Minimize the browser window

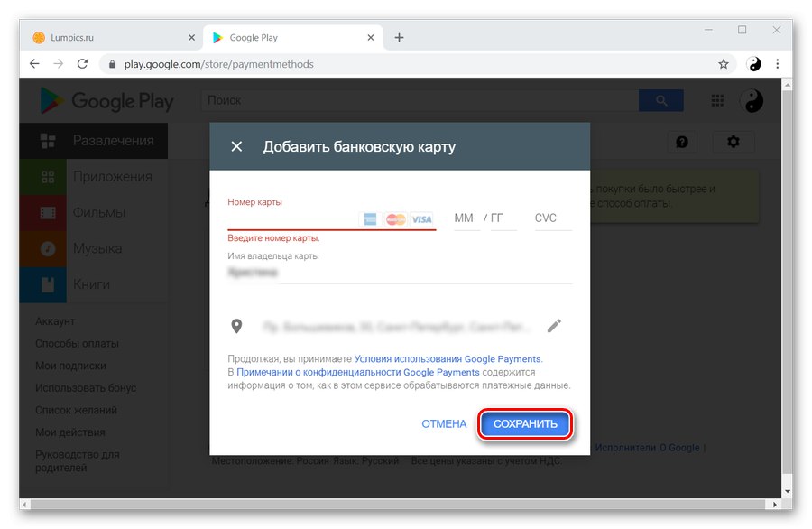tap(708, 30)
